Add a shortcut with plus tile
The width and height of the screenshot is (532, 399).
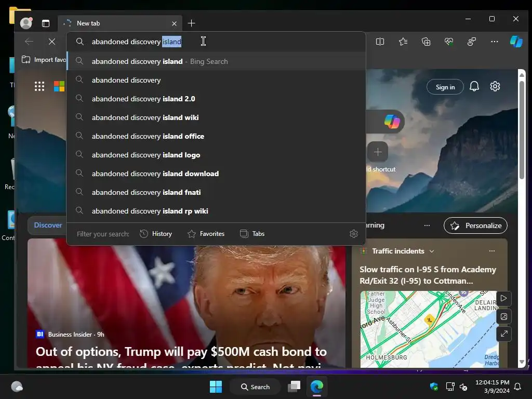click(x=378, y=152)
